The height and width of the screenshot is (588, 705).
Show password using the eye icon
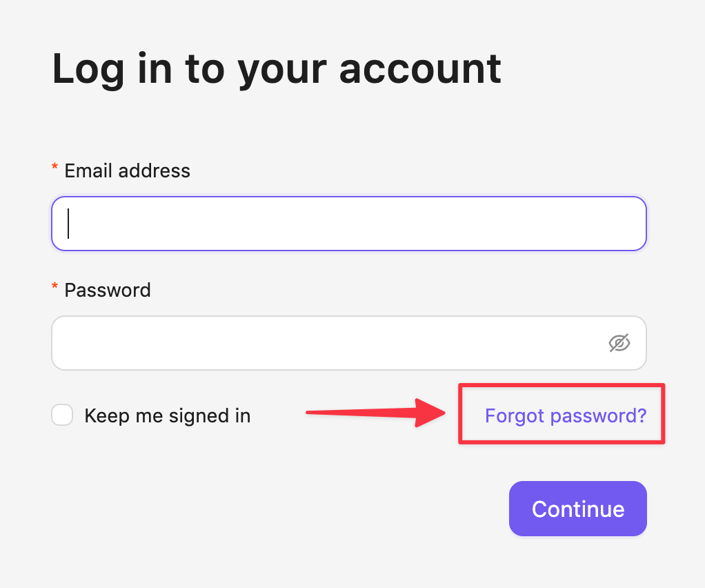click(619, 343)
